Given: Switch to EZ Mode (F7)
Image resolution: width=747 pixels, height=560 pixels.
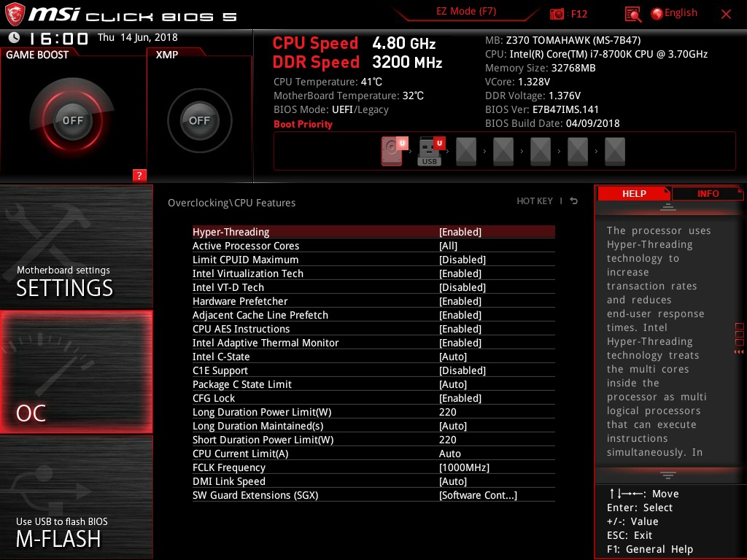Looking at the screenshot, I should (466, 11).
